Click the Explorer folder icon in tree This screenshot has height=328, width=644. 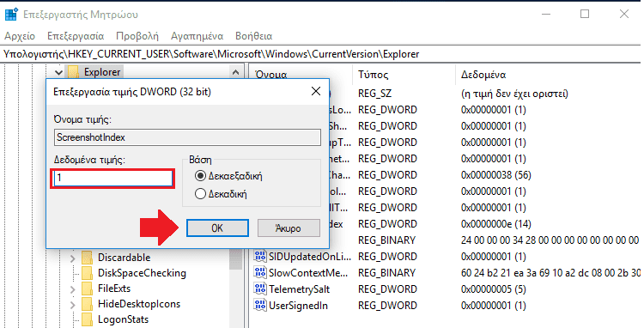[x=73, y=72]
